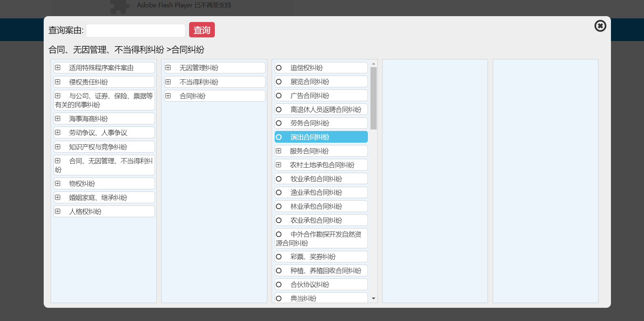
Task: Expand 农村土地承包合同纠纷 plus icon
Action: 279,165
